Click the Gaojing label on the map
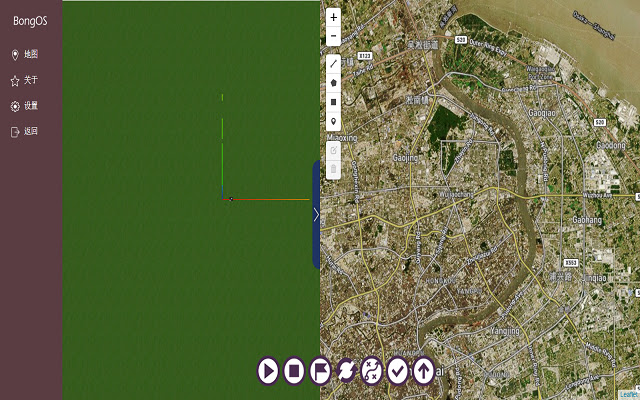 tap(405, 158)
